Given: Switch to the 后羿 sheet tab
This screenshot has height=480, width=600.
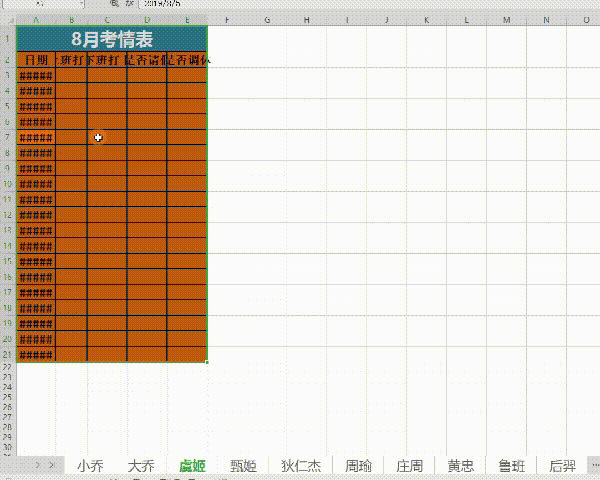Looking at the screenshot, I should click(x=562, y=466).
